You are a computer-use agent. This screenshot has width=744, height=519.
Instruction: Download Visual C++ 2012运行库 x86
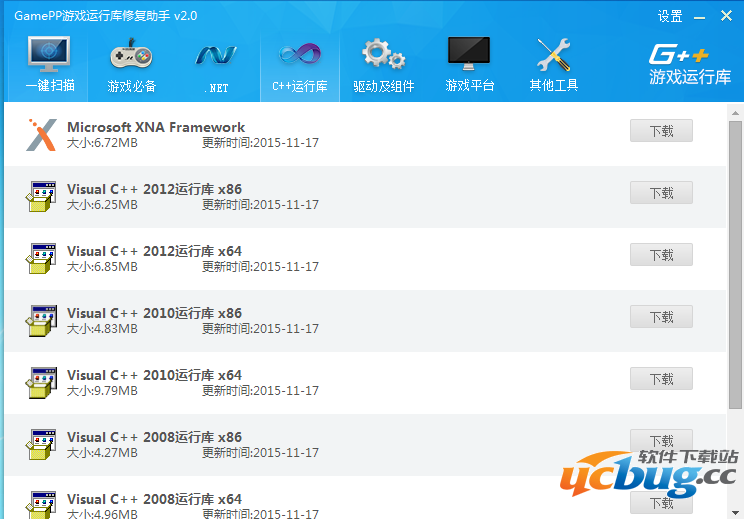[x=661, y=193]
